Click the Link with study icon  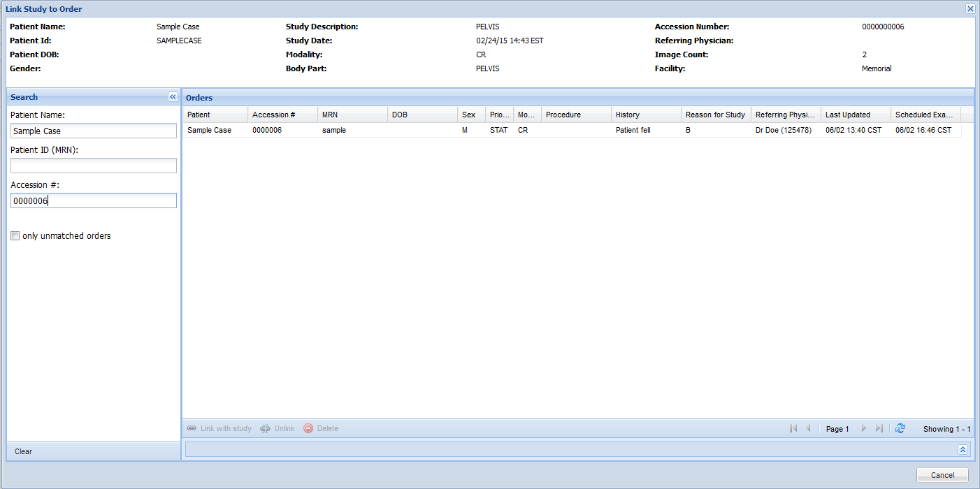192,428
